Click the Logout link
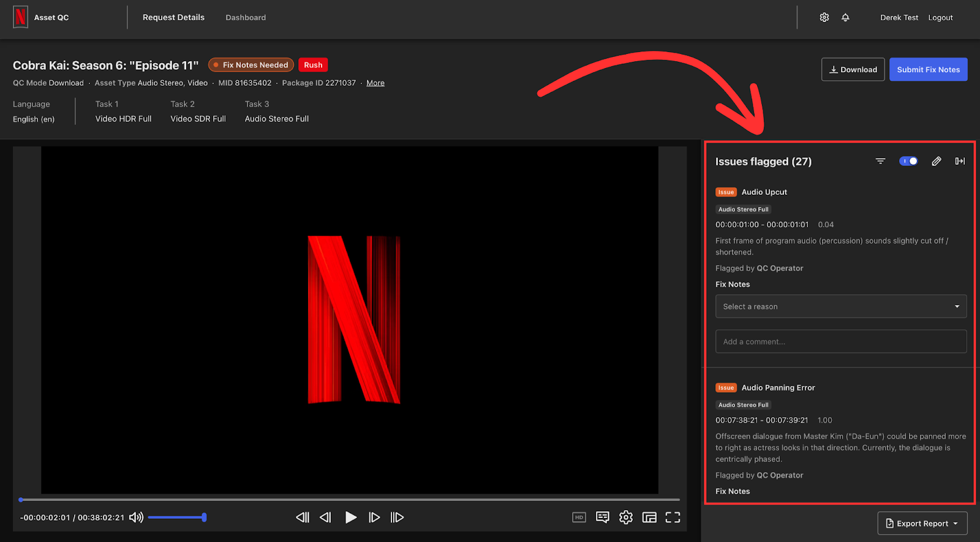This screenshot has height=542, width=980. pyautogui.click(x=940, y=17)
